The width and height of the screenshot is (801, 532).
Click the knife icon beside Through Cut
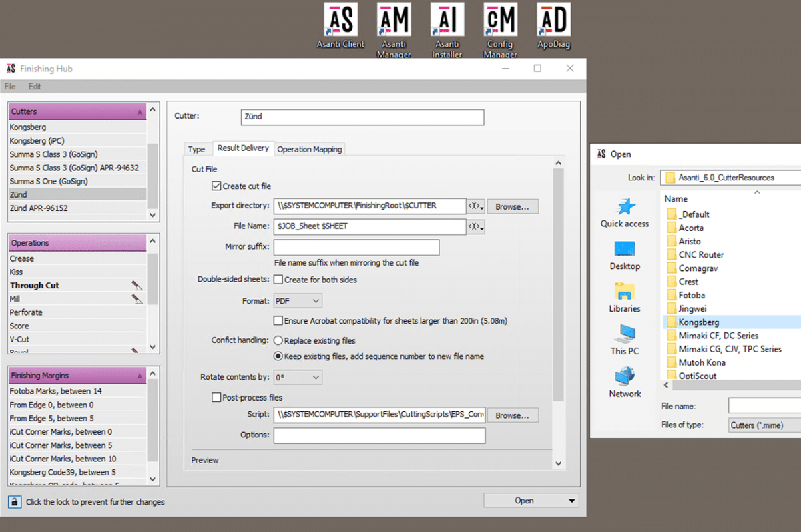point(137,285)
